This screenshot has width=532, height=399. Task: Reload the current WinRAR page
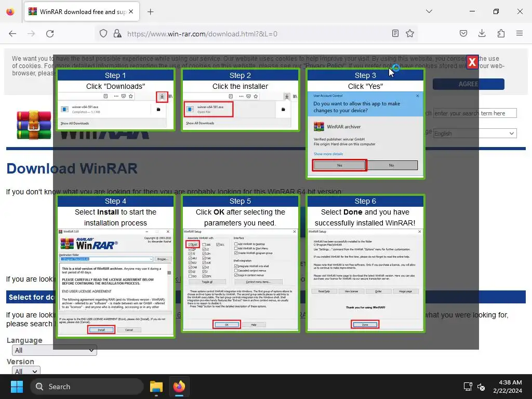click(50, 34)
